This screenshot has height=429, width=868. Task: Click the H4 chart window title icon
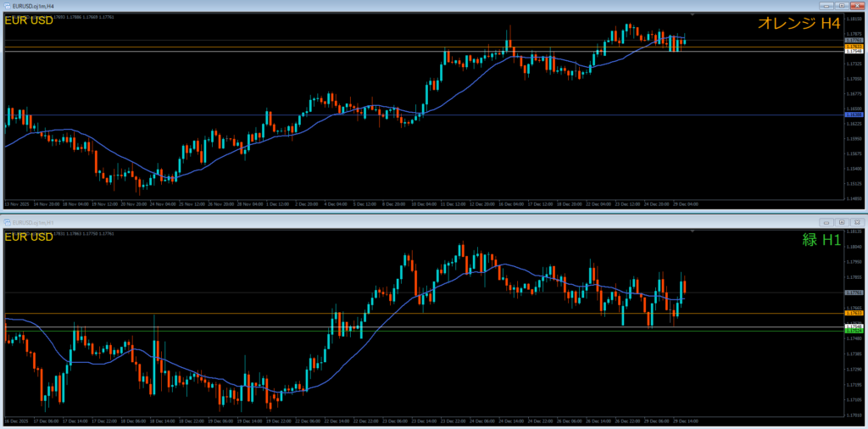(5, 6)
